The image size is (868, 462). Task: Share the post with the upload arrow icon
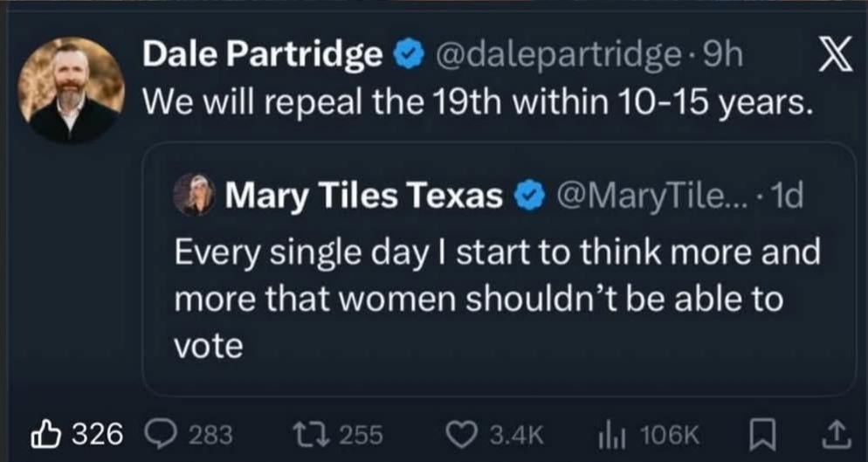pos(836,432)
